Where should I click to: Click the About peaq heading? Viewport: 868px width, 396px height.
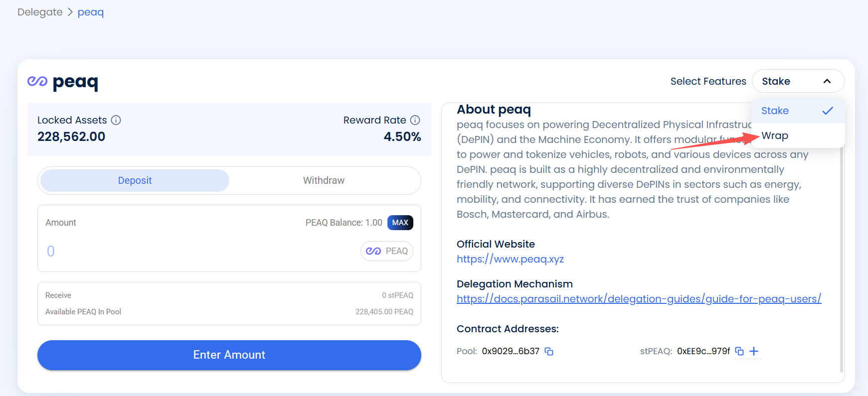click(x=494, y=110)
